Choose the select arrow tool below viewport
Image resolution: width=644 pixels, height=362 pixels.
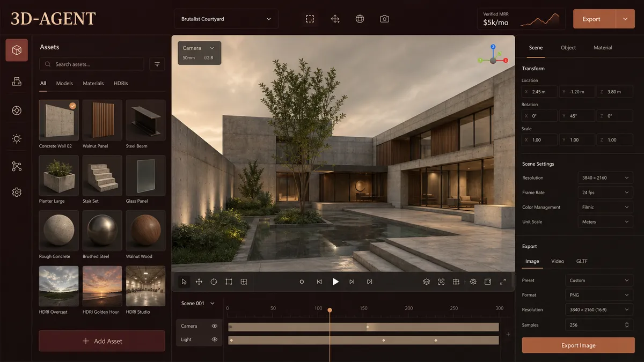click(184, 282)
